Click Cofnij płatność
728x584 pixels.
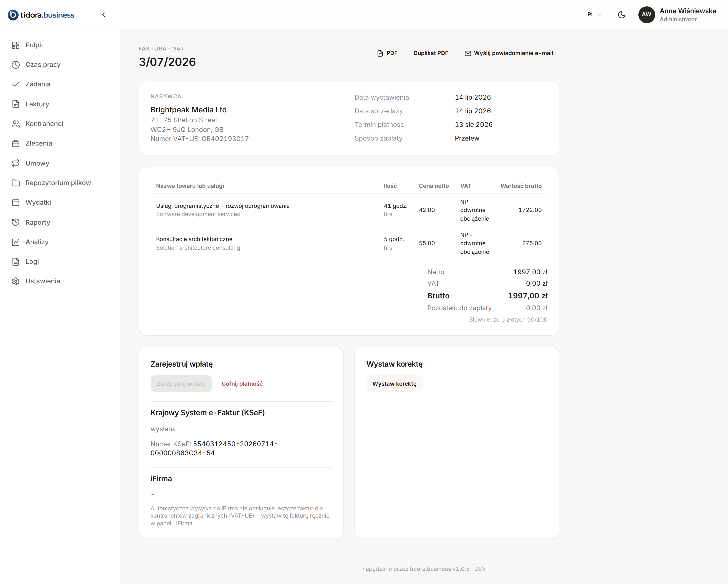point(242,383)
